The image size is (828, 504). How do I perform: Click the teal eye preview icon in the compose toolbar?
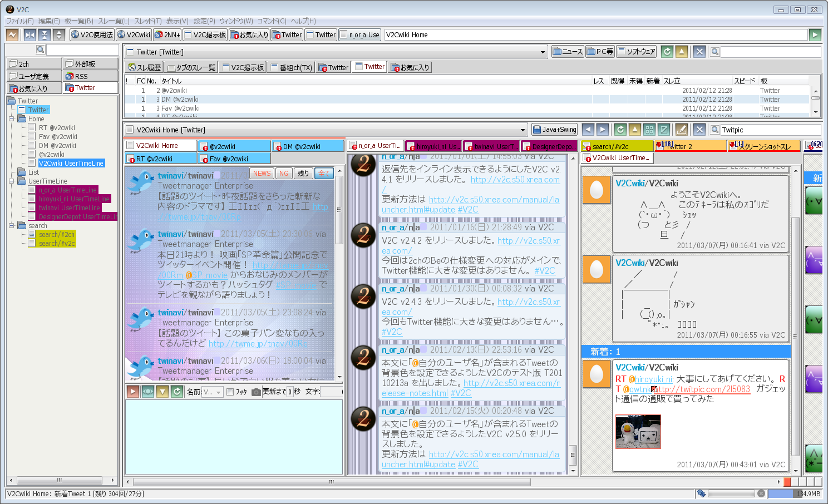click(x=147, y=392)
